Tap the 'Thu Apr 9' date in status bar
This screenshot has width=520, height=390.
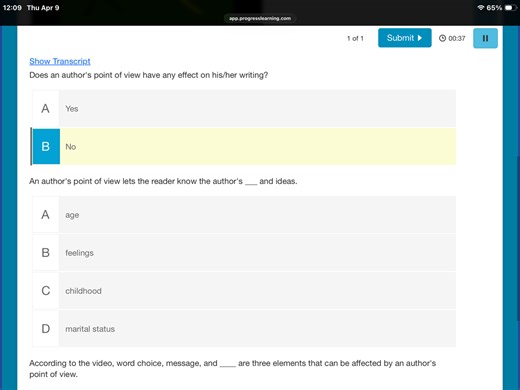pyautogui.click(x=43, y=8)
